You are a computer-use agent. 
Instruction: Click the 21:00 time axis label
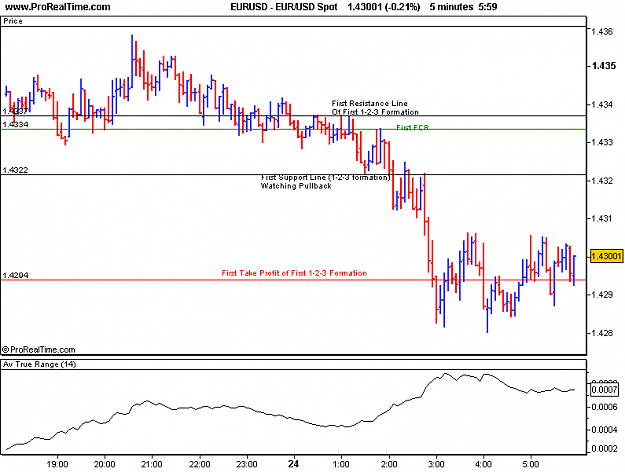coord(152,464)
